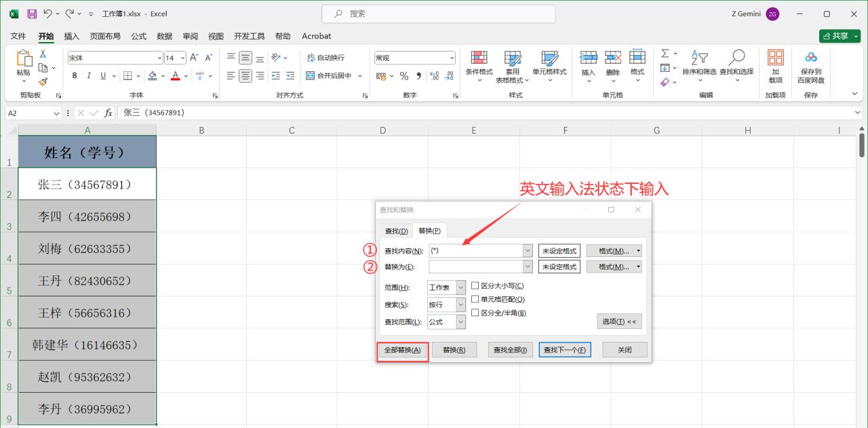The height and width of the screenshot is (428, 868).
Task: Open the font name dropdown (宋体)
Action: [160, 58]
